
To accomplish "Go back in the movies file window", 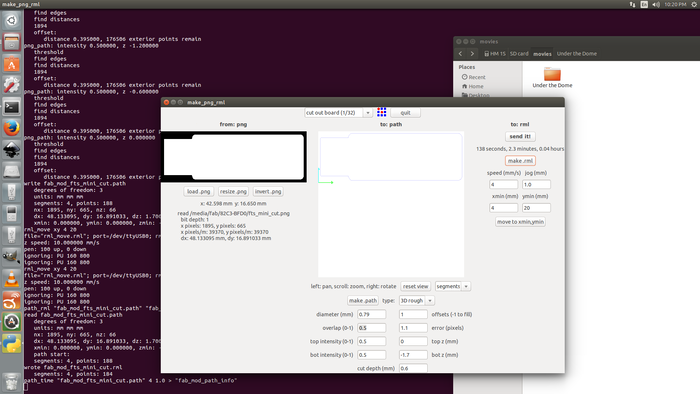I will coord(460,54).
